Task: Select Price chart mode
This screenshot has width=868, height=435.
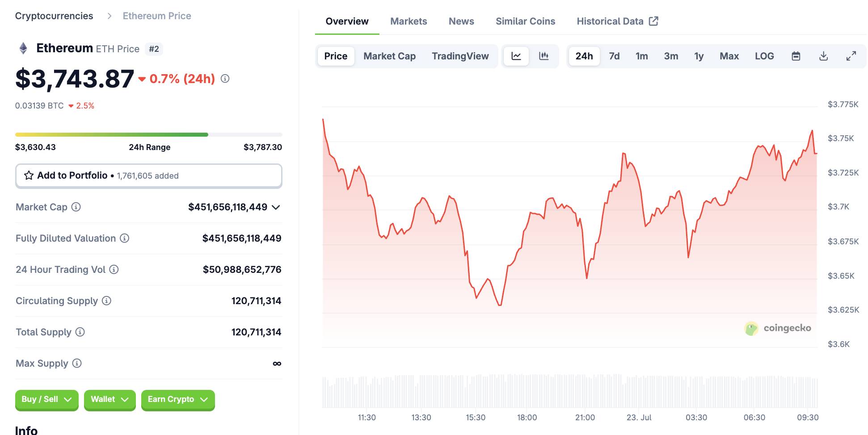Action: [336, 56]
